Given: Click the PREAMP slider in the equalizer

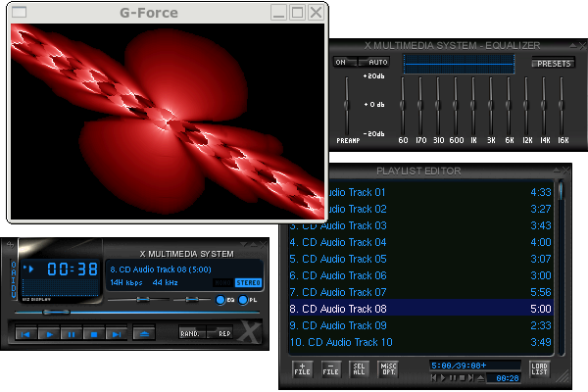Looking at the screenshot, I should click(x=347, y=105).
